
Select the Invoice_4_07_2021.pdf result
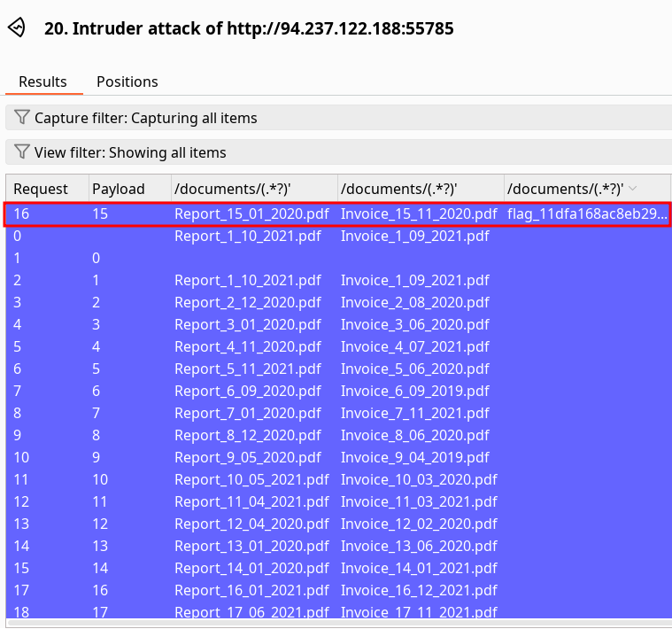point(414,346)
